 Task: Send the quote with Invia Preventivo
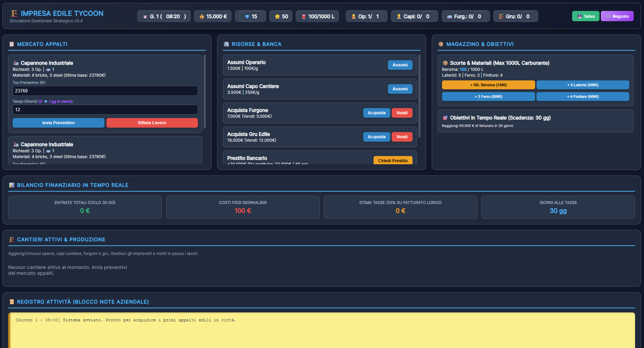pyautogui.click(x=59, y=123)
